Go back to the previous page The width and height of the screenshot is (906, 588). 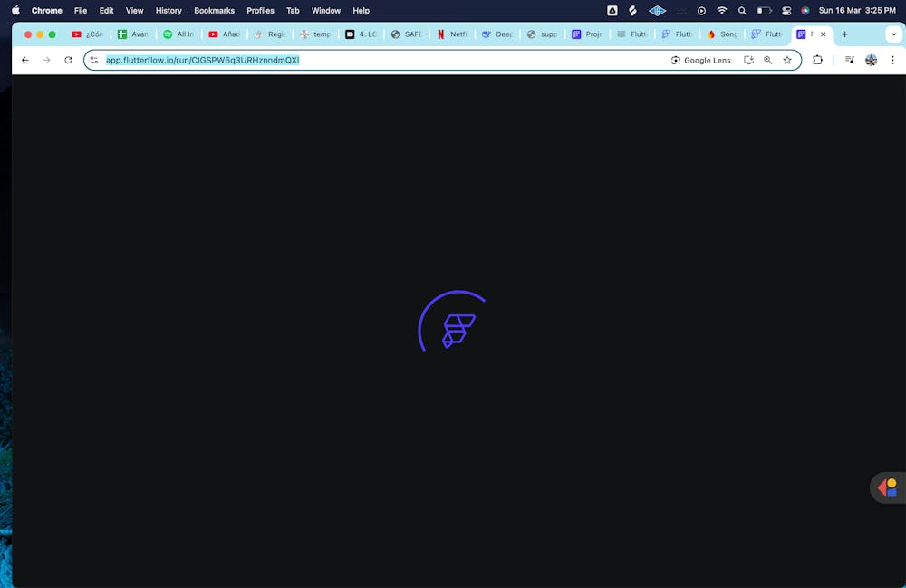coord(24,60)
